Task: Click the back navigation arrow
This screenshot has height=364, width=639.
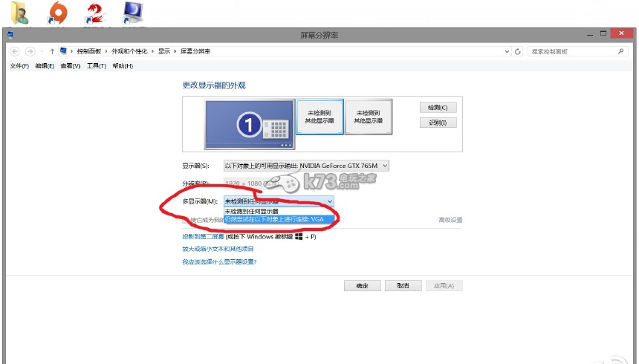Action: point(15,51)
